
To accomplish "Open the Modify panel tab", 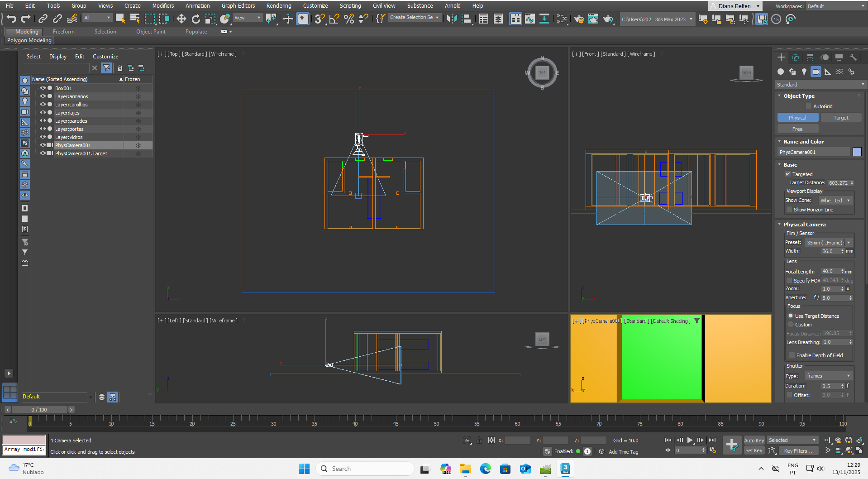I will tap(796, 57).
